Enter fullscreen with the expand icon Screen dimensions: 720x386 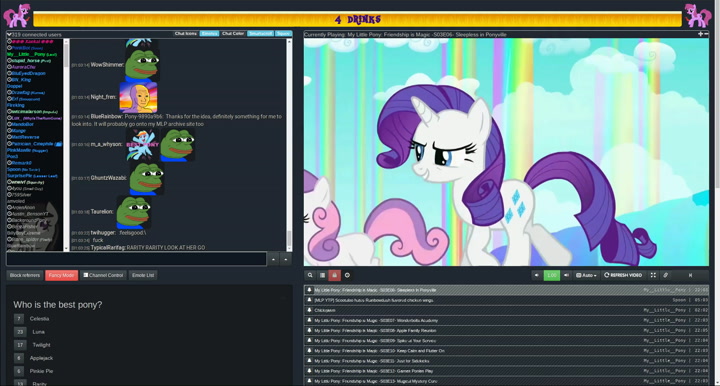coord(653,275)
